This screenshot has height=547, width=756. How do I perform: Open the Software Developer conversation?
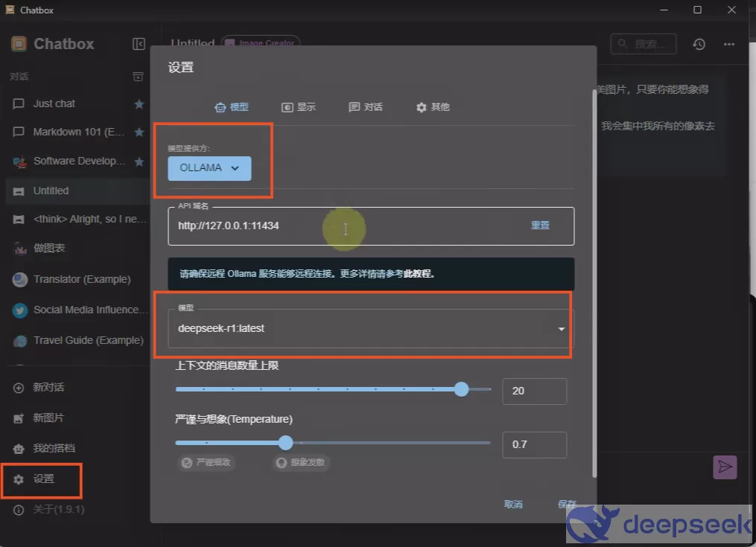coord(77,161)
